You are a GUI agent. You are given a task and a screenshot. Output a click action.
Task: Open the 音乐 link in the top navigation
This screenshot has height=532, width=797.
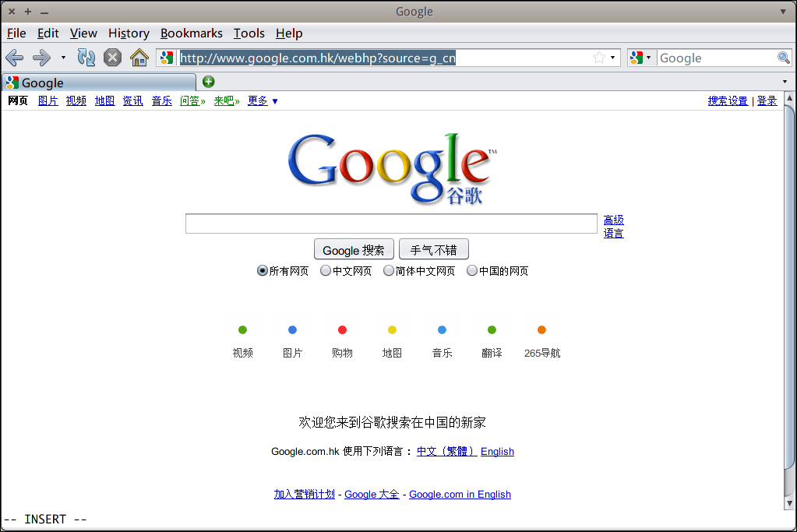tap(161, 101)
